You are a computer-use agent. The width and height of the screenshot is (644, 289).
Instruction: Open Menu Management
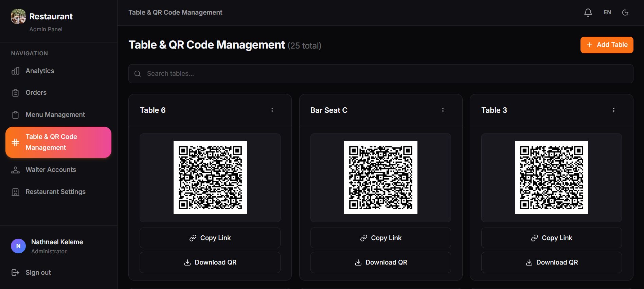pos(58,115)
